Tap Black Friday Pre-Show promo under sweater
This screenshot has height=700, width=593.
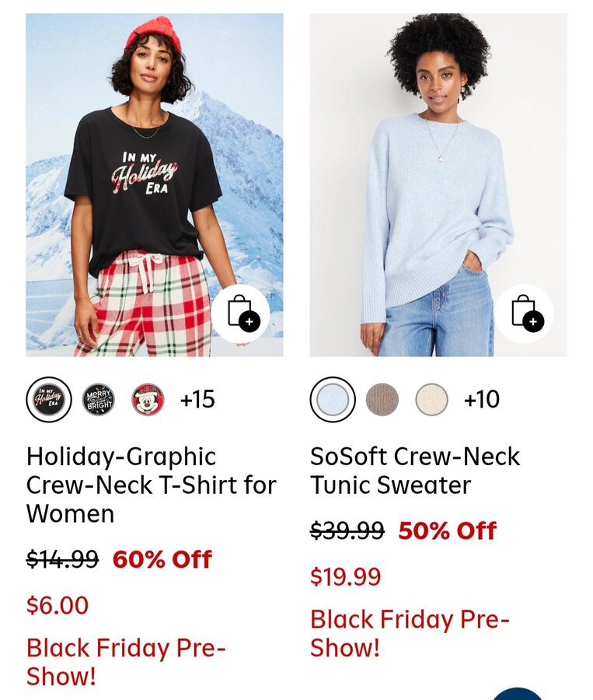pos(410,633)
